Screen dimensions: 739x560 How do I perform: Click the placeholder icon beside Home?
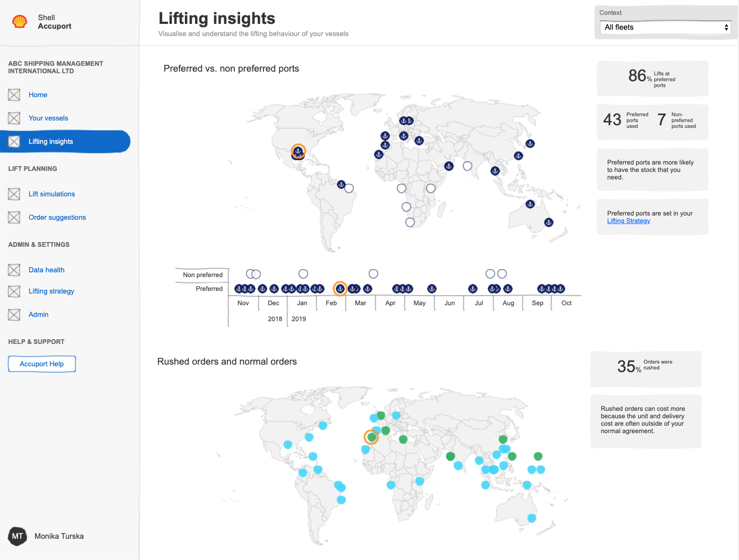(14, 94)
